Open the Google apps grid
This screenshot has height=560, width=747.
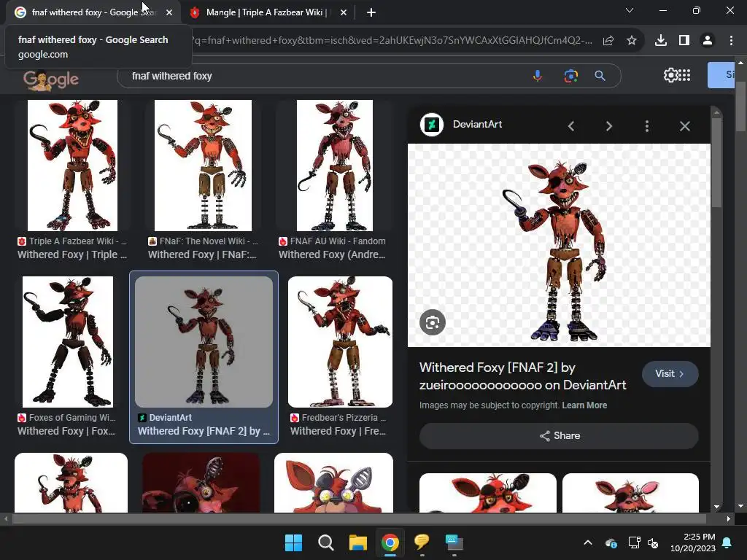click(684, 75)
